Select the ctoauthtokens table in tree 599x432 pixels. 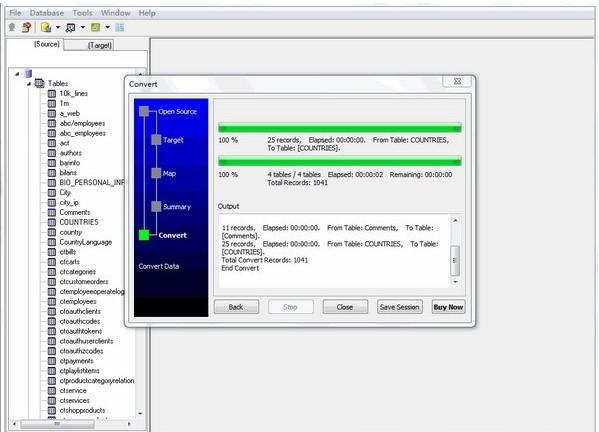click(81, 331)
